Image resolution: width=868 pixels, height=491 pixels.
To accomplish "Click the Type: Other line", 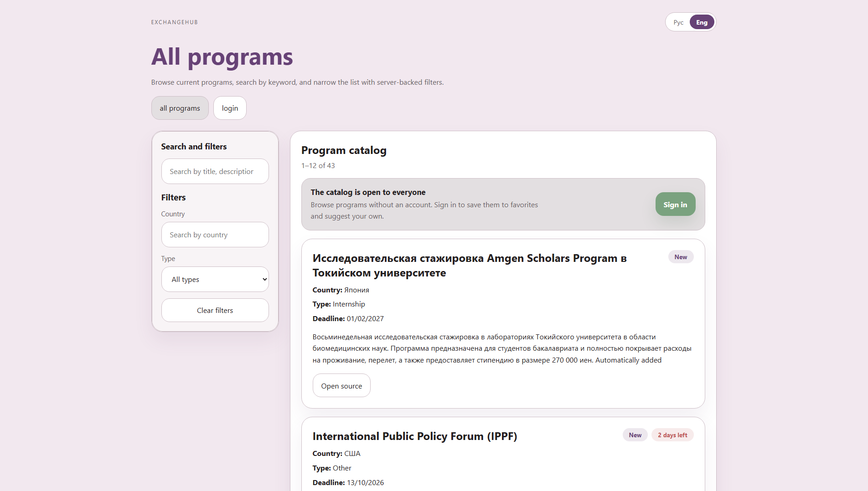I will pos(332,468).
